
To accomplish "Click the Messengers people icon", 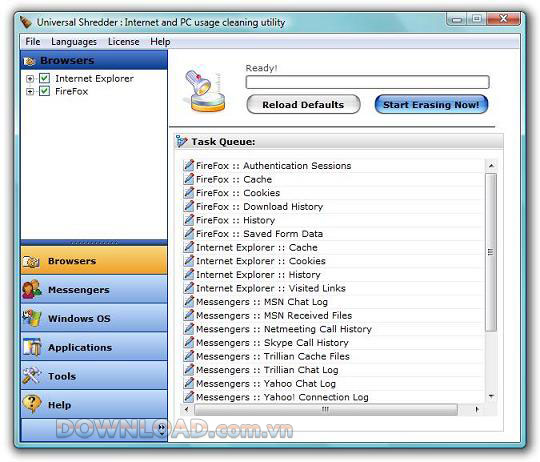I will click(32, 289).
